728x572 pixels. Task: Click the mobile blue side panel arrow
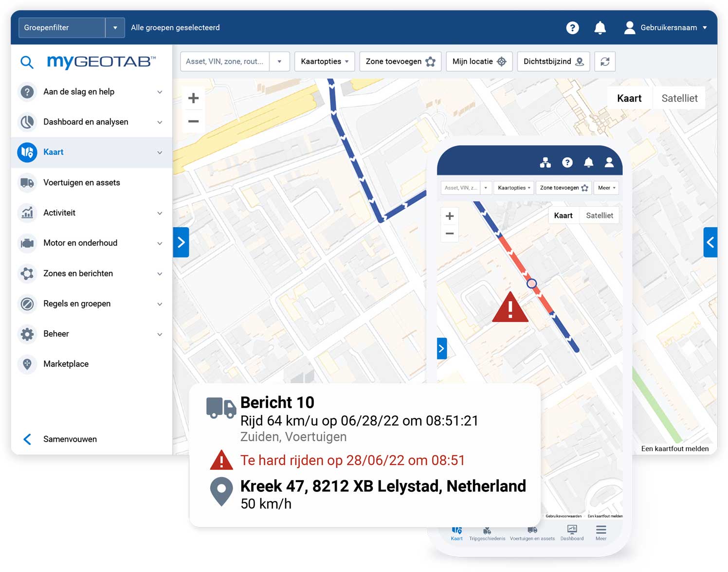pos(442,348)
